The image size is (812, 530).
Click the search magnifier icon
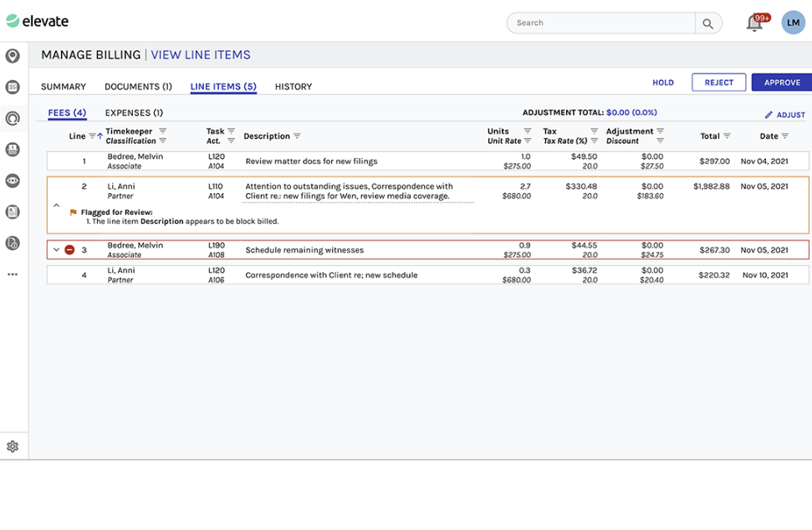(708, 23)
